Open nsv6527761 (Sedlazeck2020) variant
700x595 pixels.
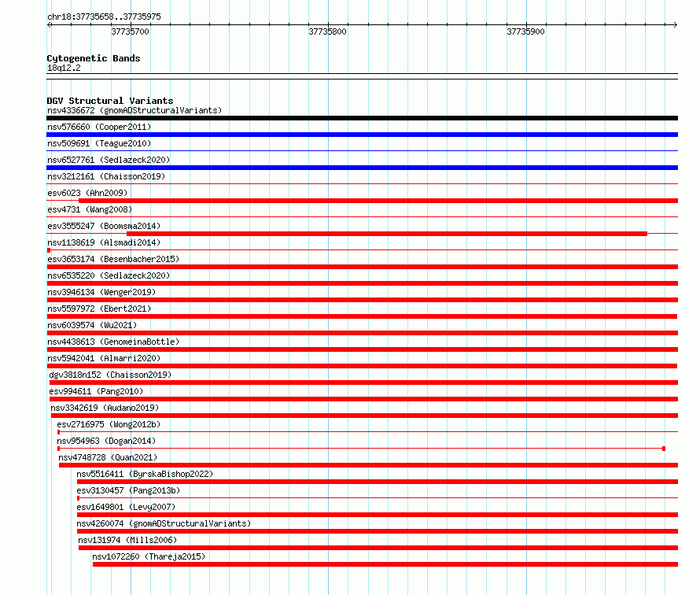point(109,160)
